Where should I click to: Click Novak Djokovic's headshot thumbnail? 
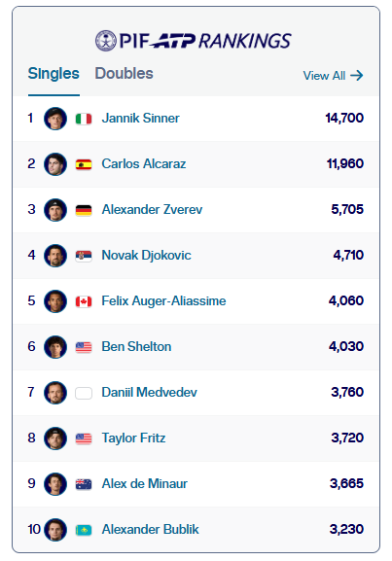(x=55, y=256)
